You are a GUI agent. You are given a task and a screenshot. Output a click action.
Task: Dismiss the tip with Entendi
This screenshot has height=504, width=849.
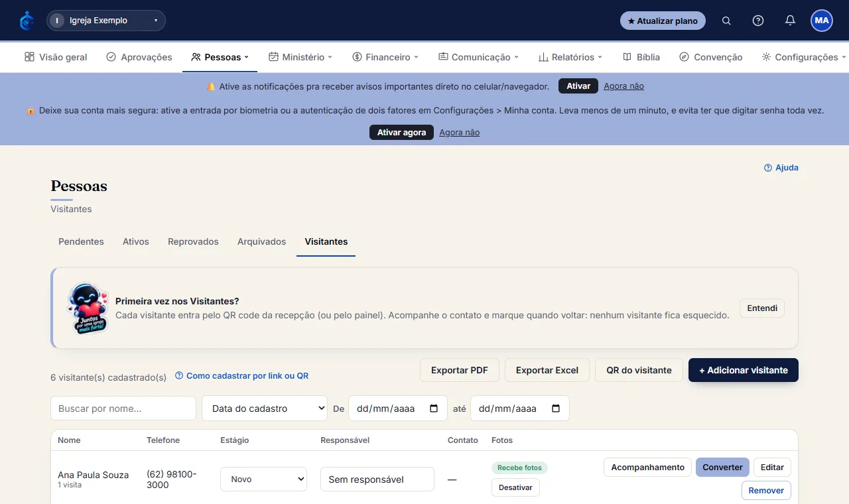762,308
